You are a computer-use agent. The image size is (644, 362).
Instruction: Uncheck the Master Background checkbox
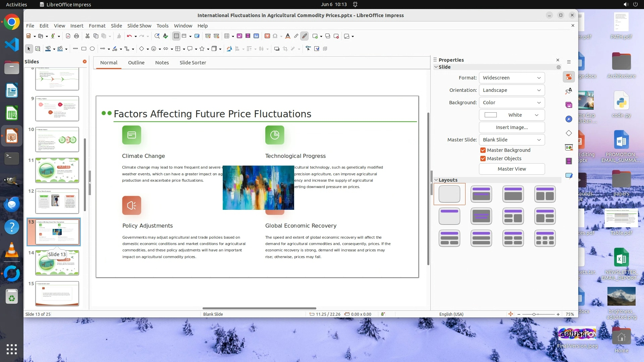click(x=483, y=150)
